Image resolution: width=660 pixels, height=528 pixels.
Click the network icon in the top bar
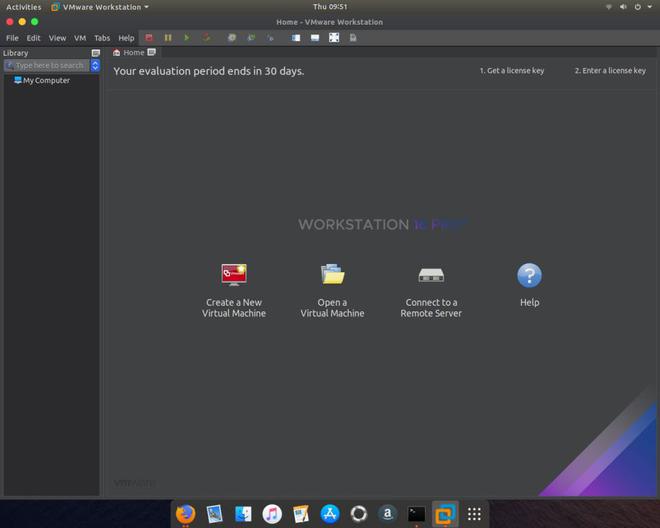click(609, 7)
